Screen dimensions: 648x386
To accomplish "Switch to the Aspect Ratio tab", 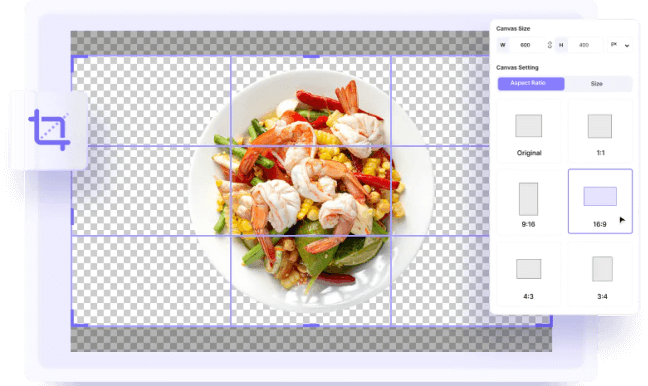I will coord(531,83).
